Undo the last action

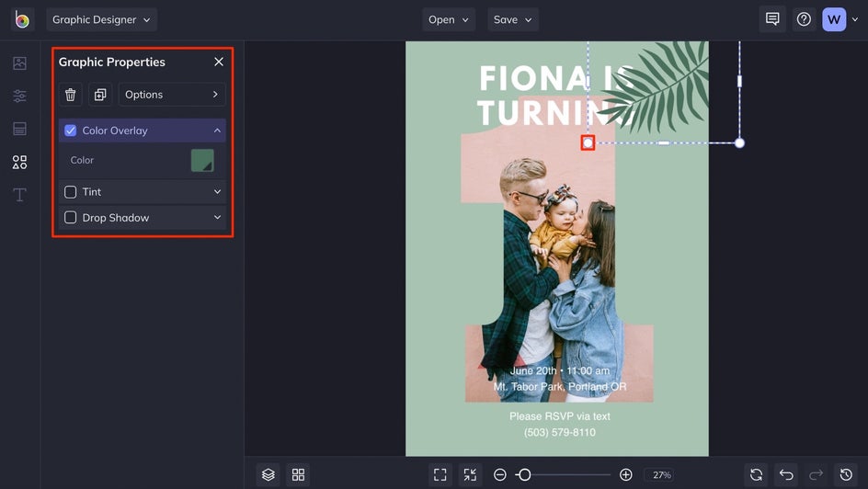(786, 474)
